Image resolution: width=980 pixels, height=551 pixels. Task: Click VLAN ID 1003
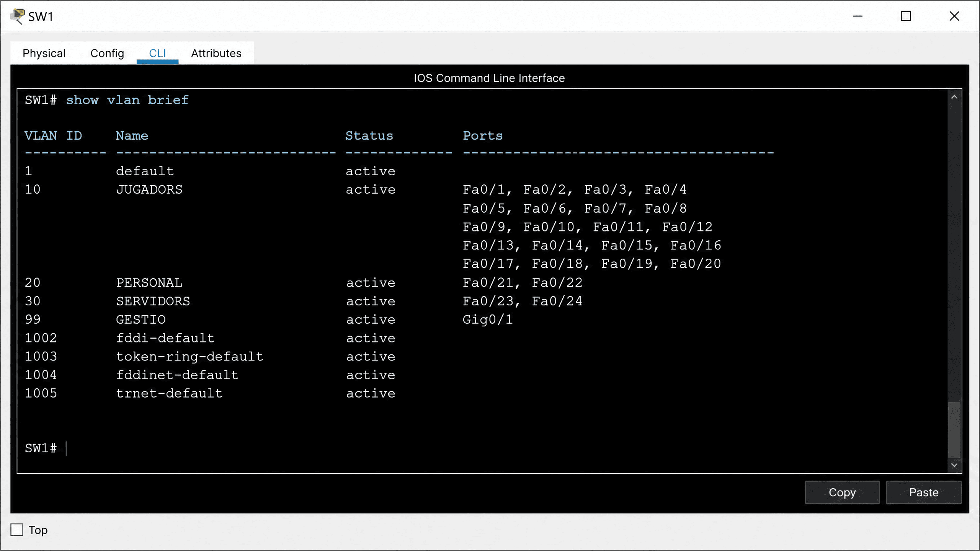click(x=41, y=356)
